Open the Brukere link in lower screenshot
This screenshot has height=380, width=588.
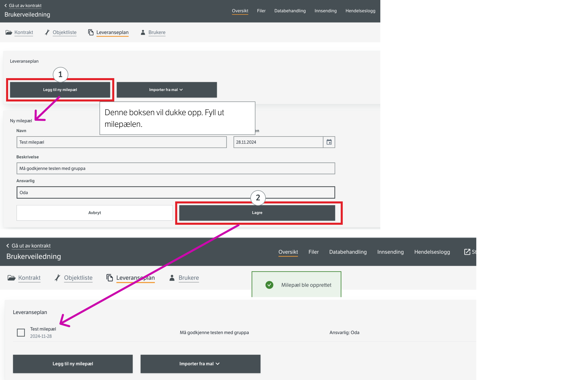point(189,278)
